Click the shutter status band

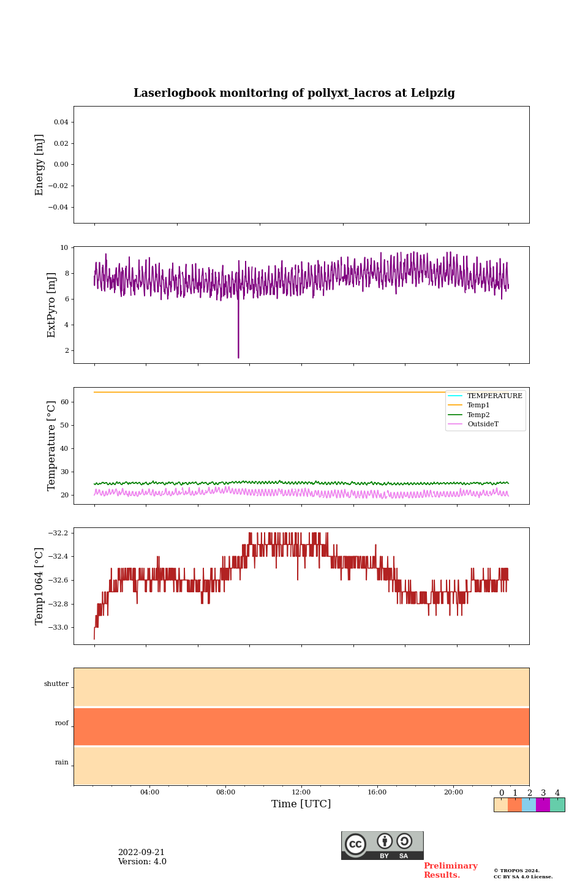pos(301,687)
